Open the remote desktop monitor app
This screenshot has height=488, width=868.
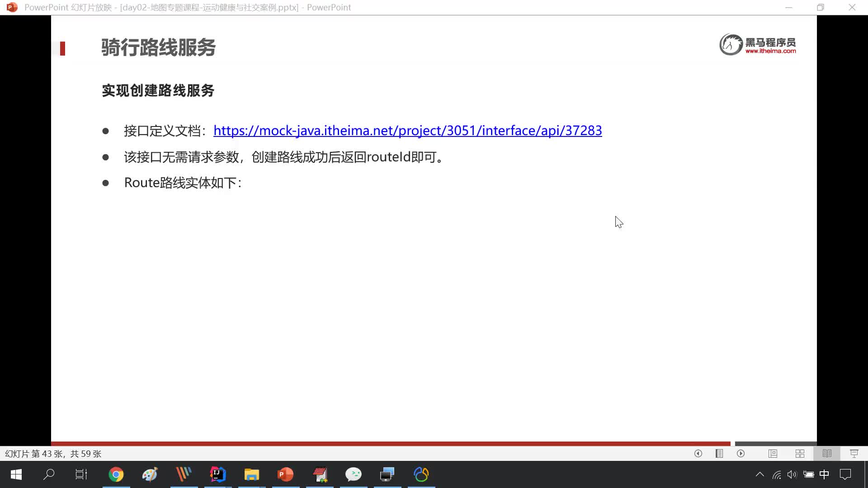(387, 474)
